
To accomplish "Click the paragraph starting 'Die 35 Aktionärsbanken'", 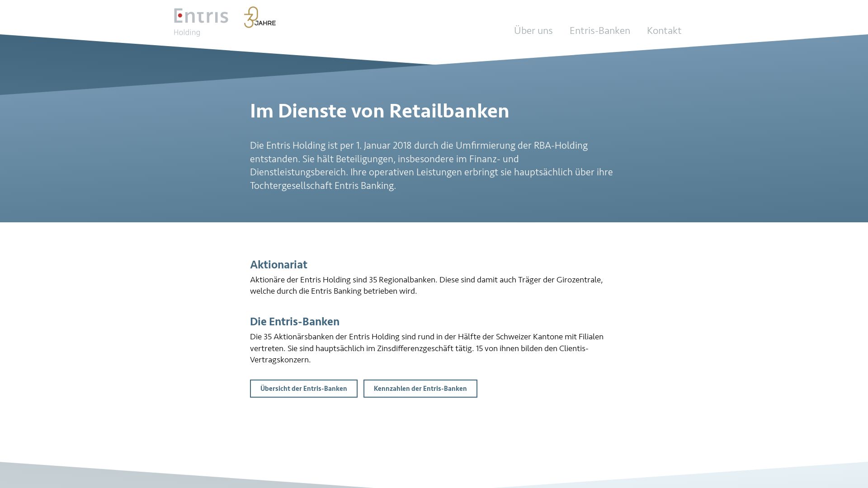I will [x=426, y=348].
